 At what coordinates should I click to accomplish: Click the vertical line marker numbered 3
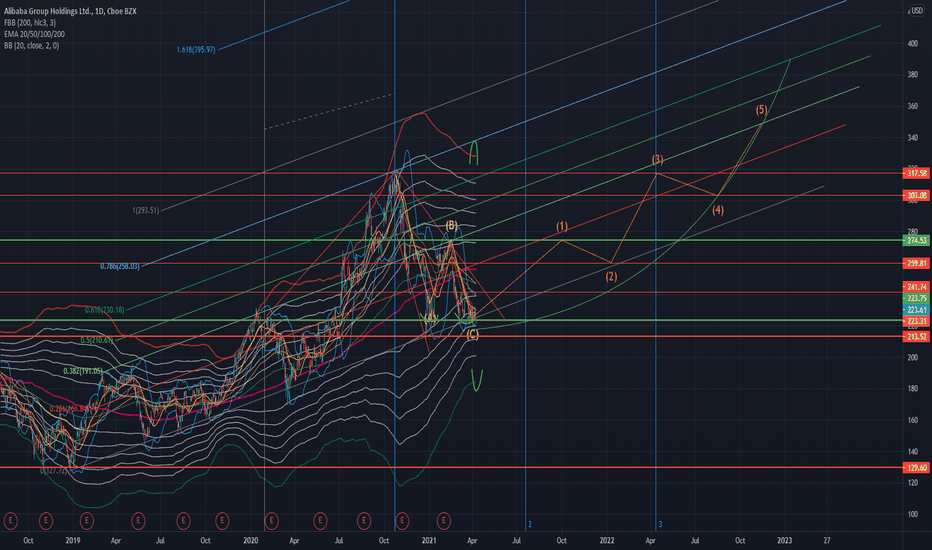coord(660,524)
